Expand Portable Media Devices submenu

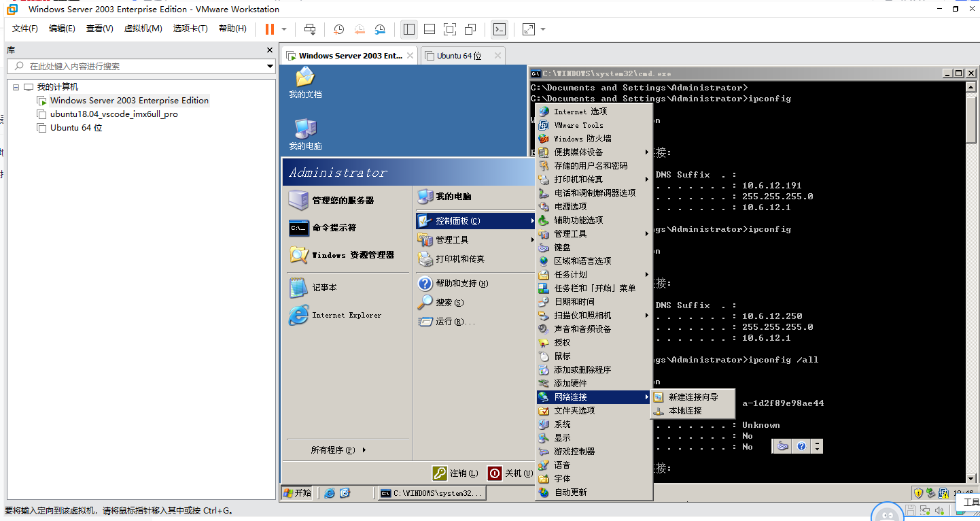tap(594, 152)
